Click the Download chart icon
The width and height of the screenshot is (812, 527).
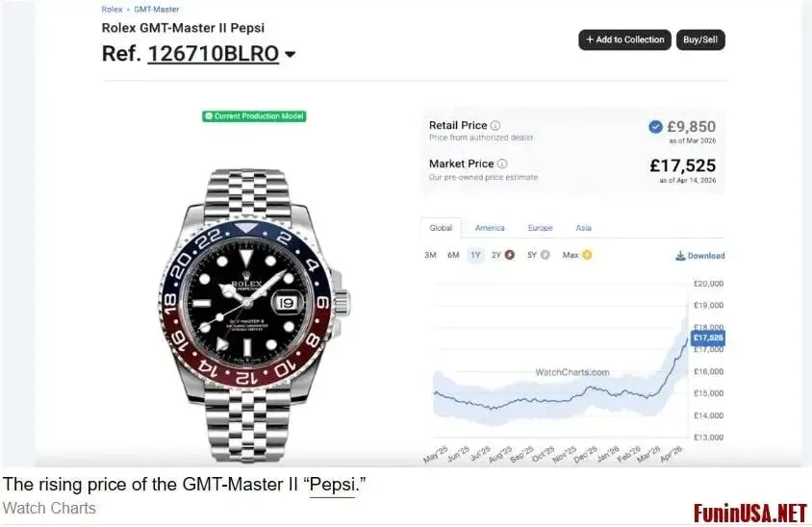(x=680, y=256)
